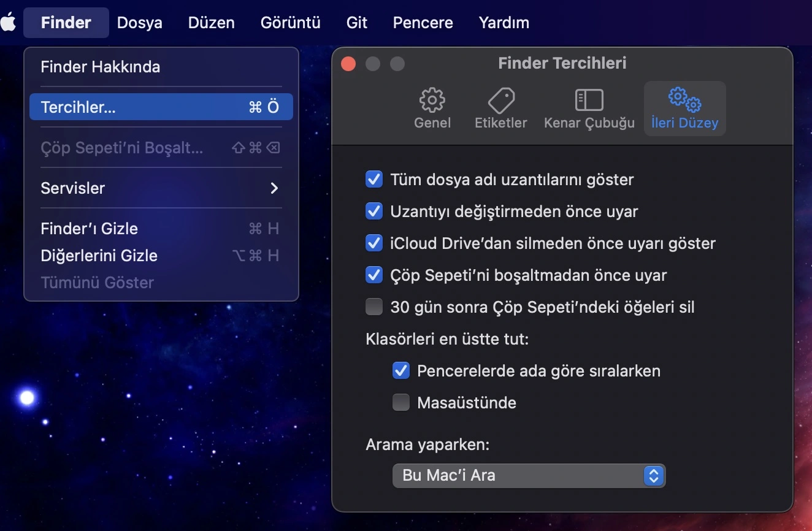Choose 'Finder'ı Gizle' menu item

tap(161, 229)
